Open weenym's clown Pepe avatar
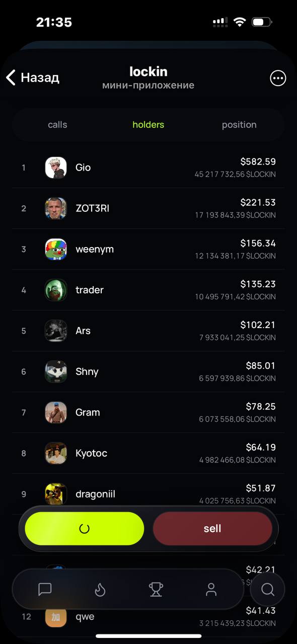297x644 pixels. click(x=56, y=249)
